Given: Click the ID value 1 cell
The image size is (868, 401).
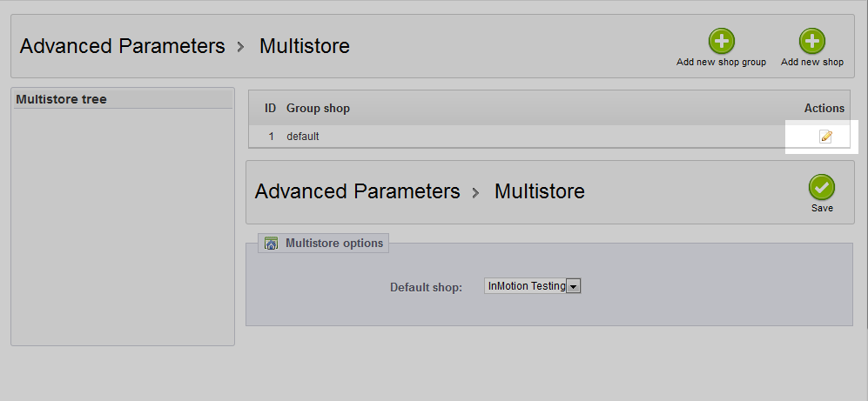Looking at the screenshot, I should (272, 136).
